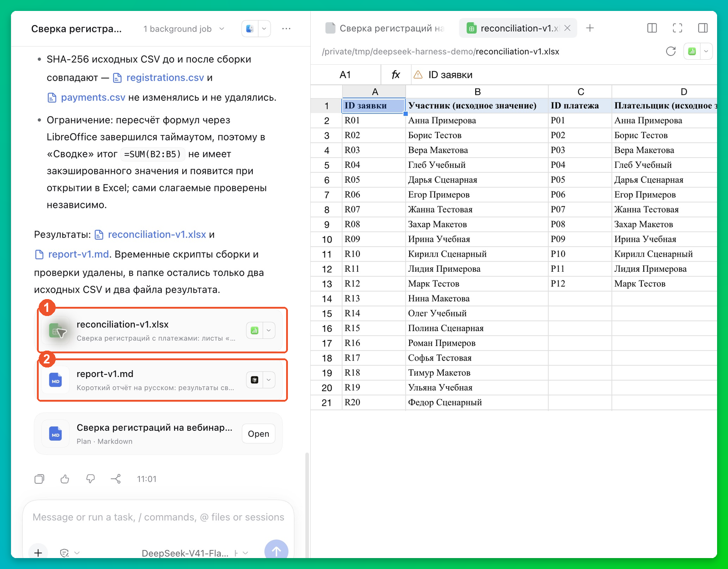Give the response a thumbs up
Image resolution: width=728 pixels, height=569 pixels.
(x=65, y=479)
